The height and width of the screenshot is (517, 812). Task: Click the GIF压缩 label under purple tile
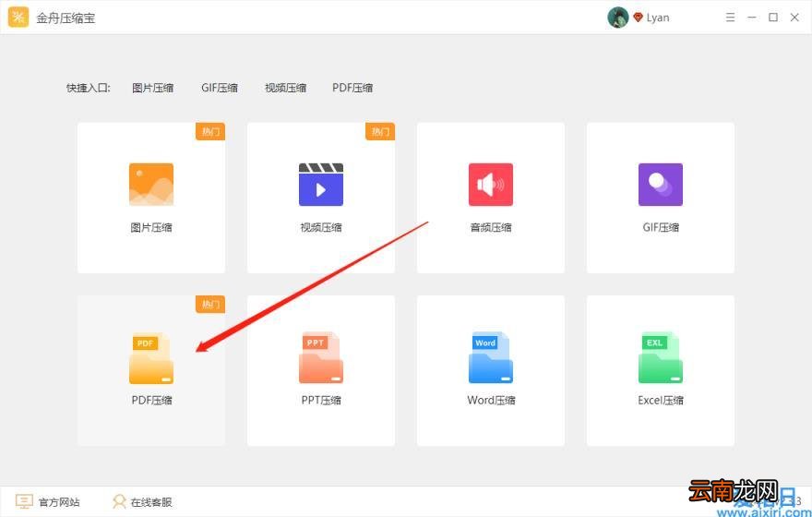[x=661, y=227]
